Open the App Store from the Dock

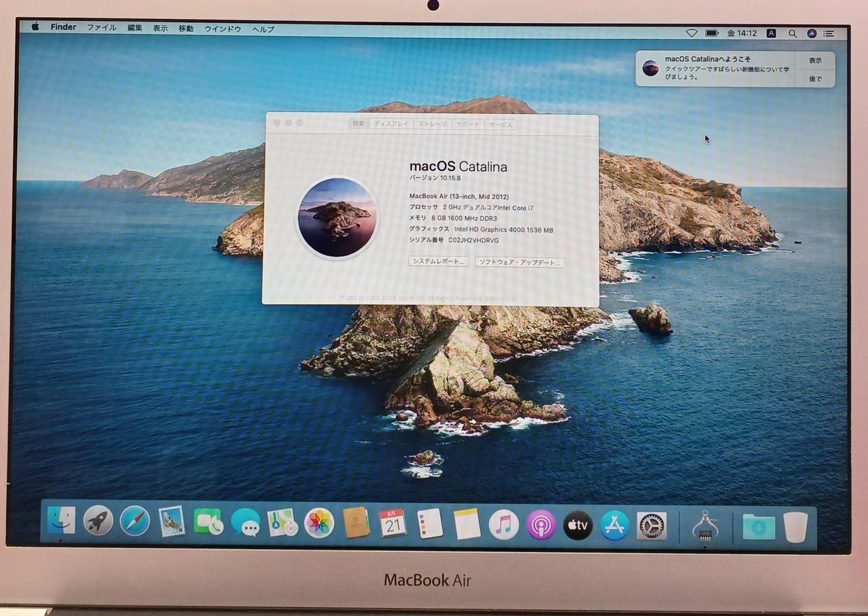click(x=614, y=525)
